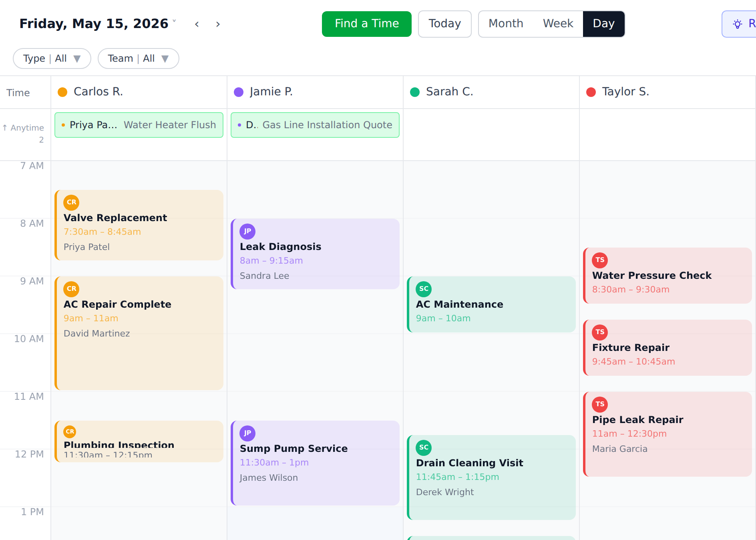Click the Time column header
This screenshot has width=756, height=540.
(x=18, y=93)
